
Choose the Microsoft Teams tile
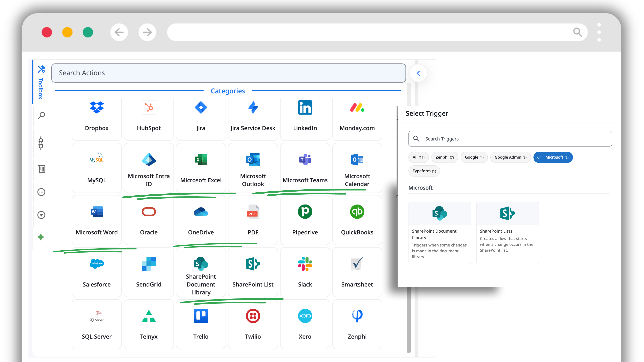[x=305, y=168]
